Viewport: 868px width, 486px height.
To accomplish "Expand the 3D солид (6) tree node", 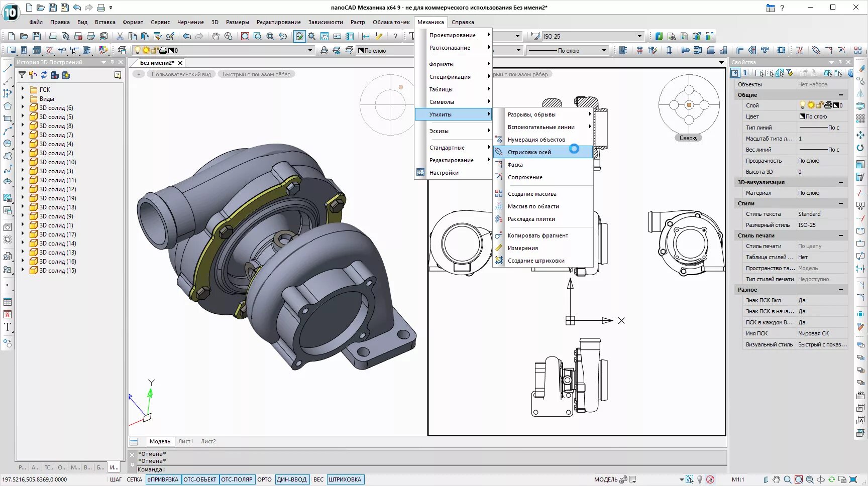I will point(23,107).
